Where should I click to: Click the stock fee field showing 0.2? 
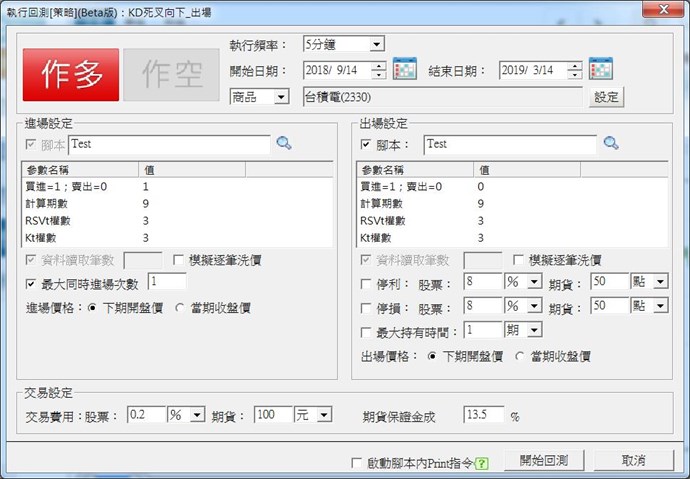tap(147, 414)
